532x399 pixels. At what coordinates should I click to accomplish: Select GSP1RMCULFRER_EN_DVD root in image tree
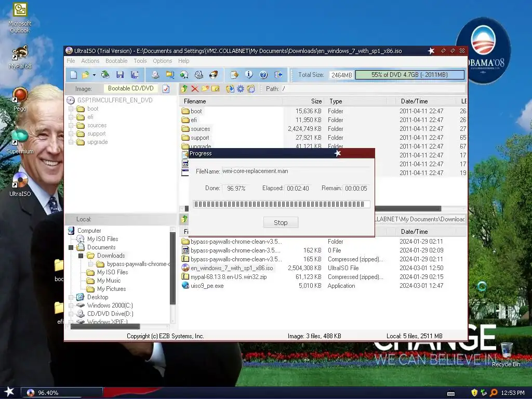[x=115, y=100]
